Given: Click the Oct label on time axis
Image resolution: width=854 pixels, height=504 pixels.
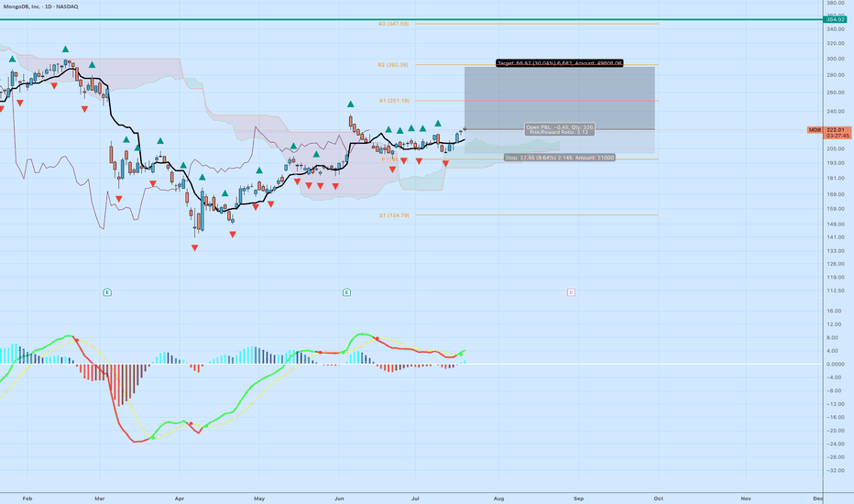Looking at the screenshot, I should 659,498.
